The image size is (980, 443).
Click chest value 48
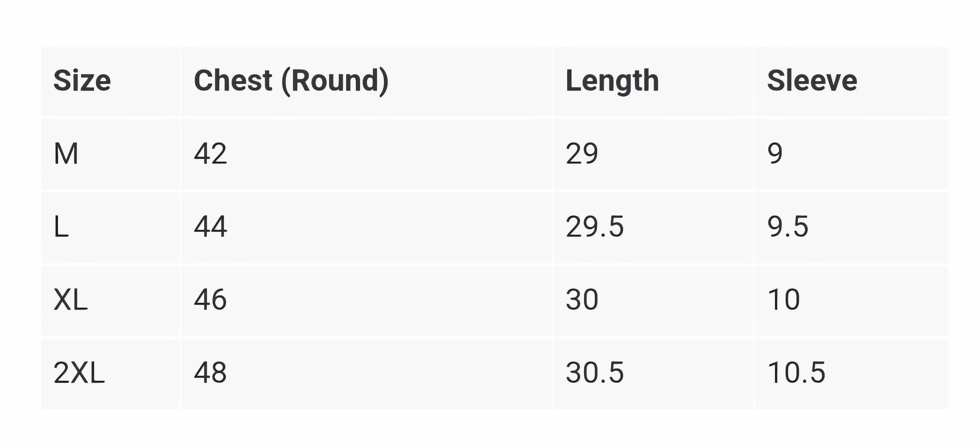210,373
